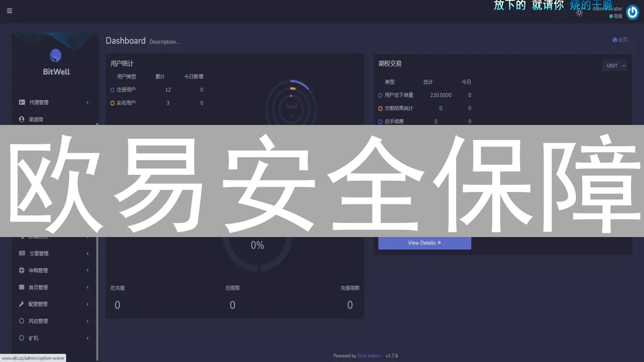Click the 配置管理 wrench icon

[x=22, y=304]
